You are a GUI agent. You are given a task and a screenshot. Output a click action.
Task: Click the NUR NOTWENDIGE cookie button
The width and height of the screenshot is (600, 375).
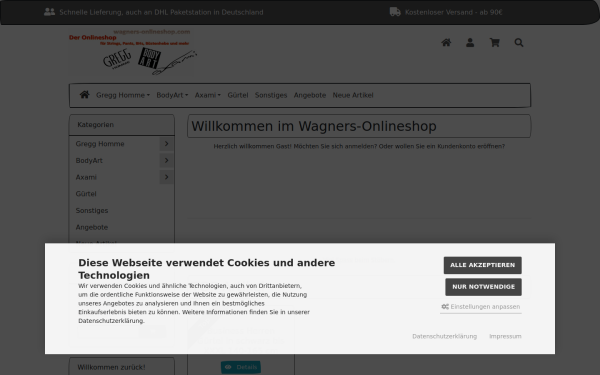click(x=483, y=287)
